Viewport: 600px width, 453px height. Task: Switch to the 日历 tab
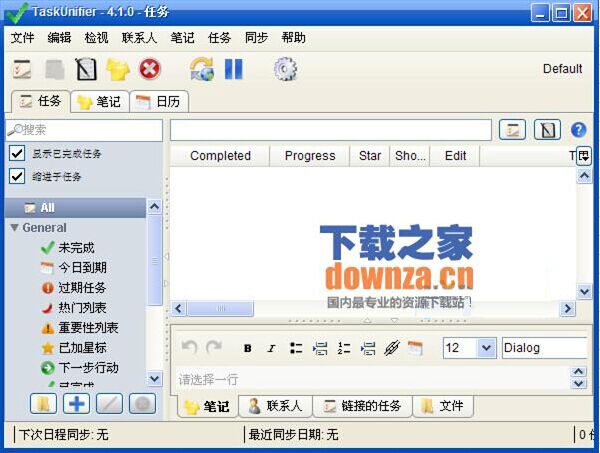(x=158, y=102)
